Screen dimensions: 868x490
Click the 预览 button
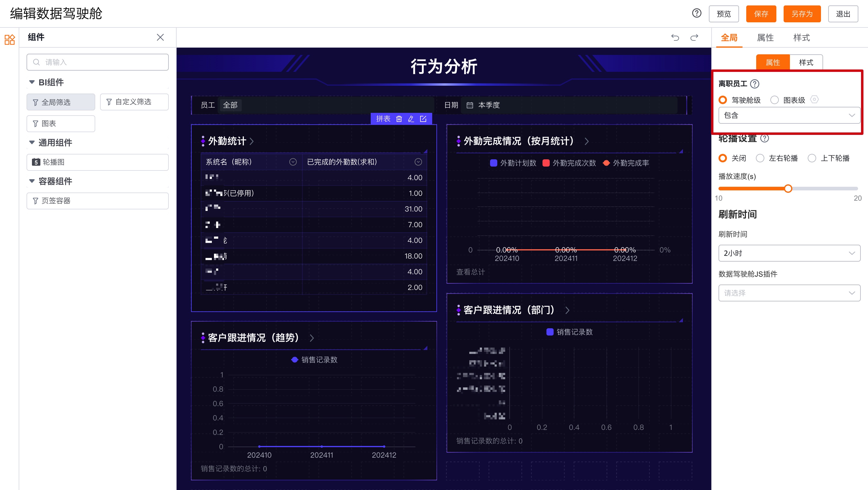tap(723, 14)
